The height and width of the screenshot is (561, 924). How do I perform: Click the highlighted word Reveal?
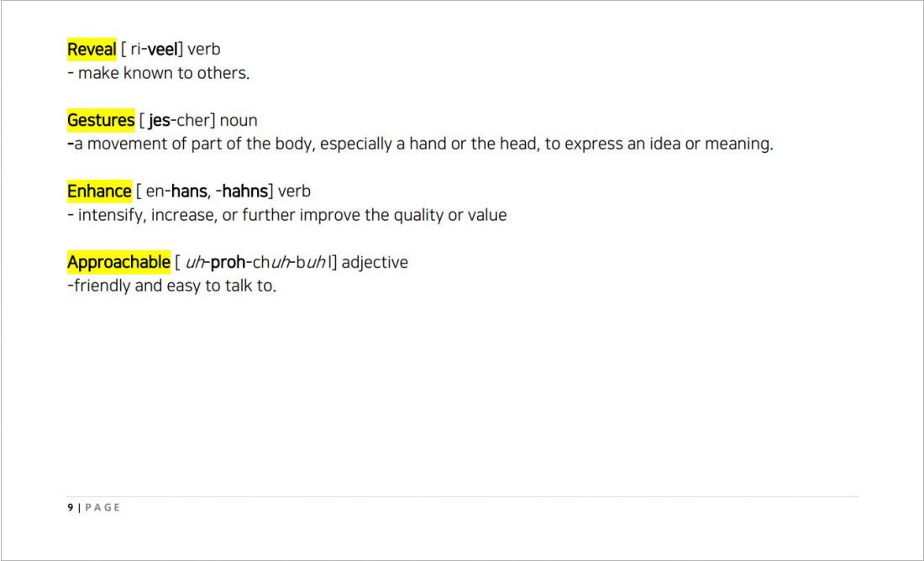(x=92, y=49)
